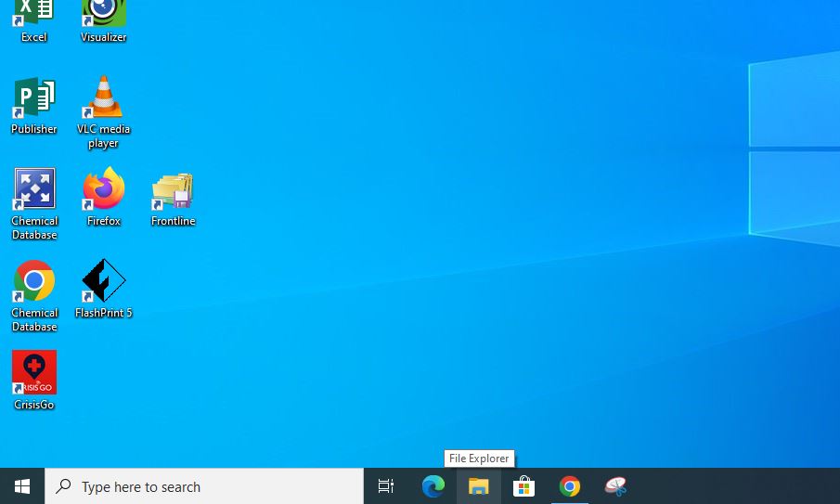Switch to Google Chrome in the taskbar
840x504 pixels.
[570, 486]
